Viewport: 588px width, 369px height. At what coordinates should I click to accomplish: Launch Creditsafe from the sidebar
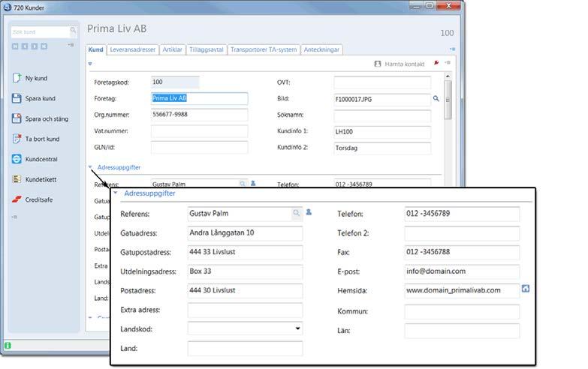(32, 199)
